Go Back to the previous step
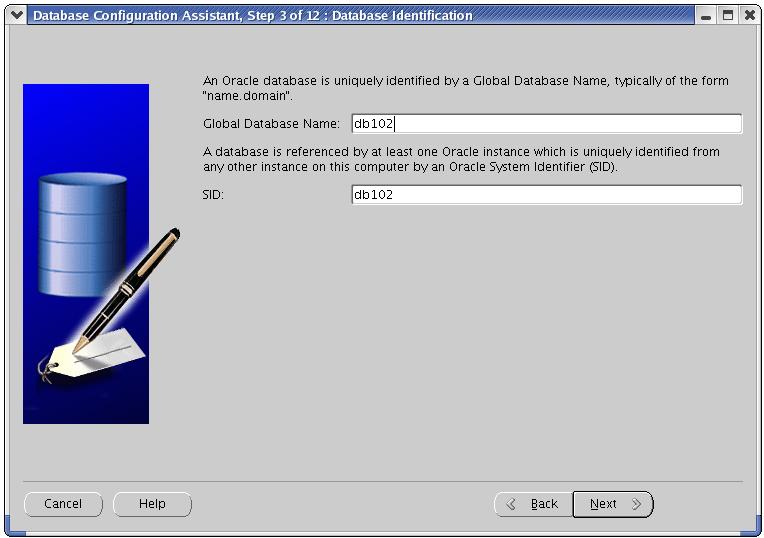The height and width of the screenshot is (538, 764). [533, 504]
